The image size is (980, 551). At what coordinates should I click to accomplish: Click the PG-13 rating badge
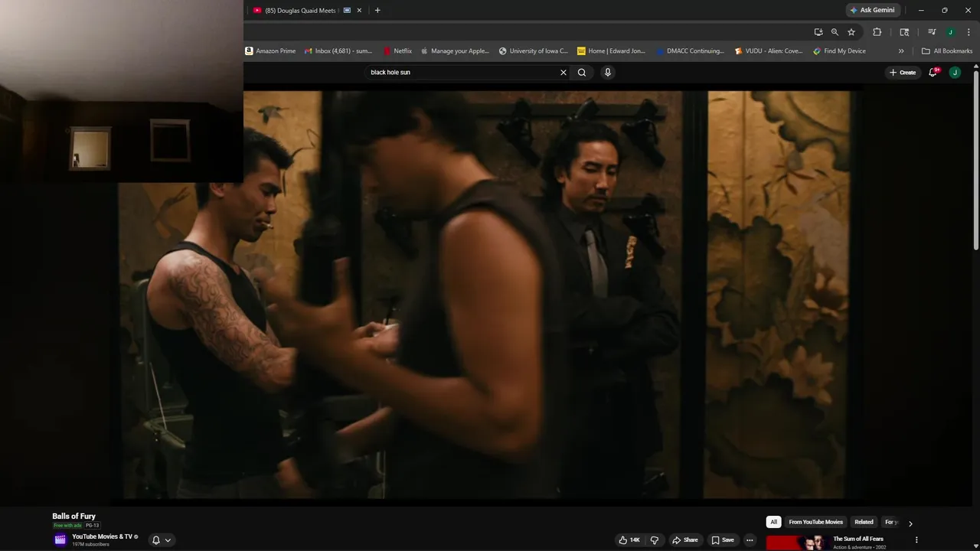point(92,526)
